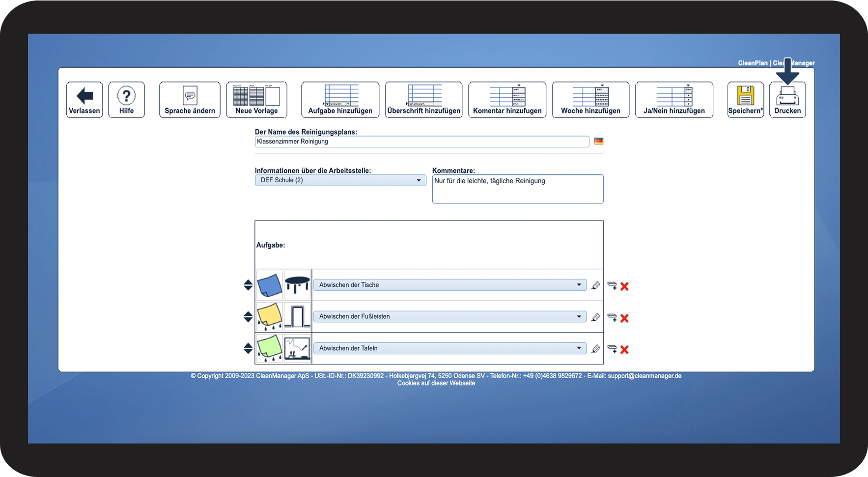This screenshot has height=477, width=868.
Task: Click the German flag icon
Action: point(599,141)
